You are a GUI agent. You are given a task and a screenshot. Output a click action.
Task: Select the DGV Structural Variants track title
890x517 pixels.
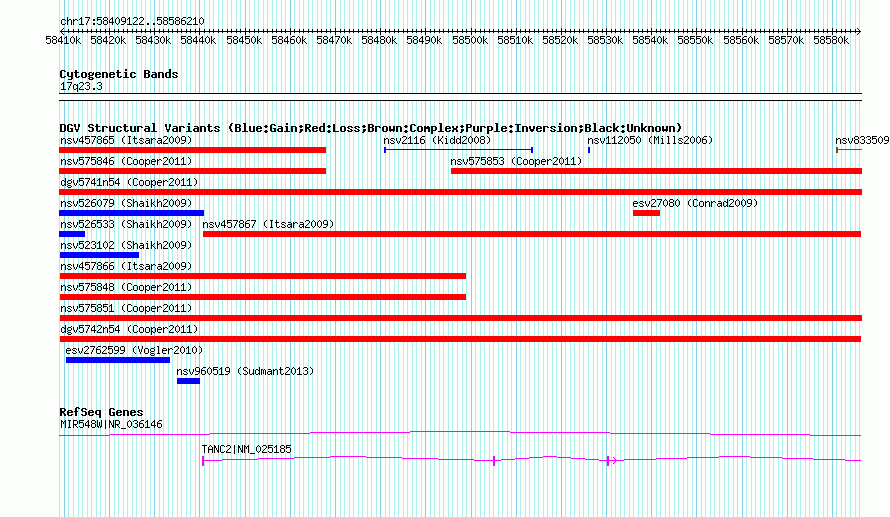371,128
